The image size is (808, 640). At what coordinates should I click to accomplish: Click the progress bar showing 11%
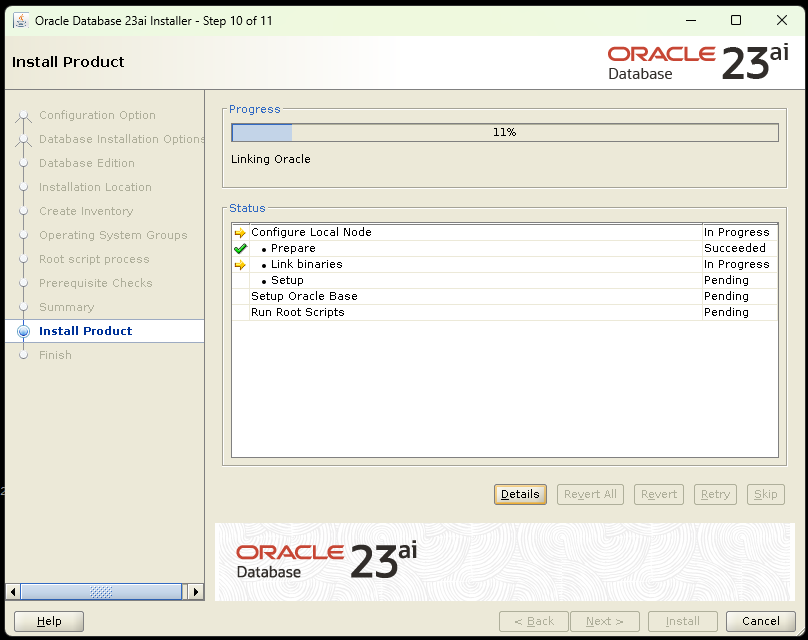(504, 131)
